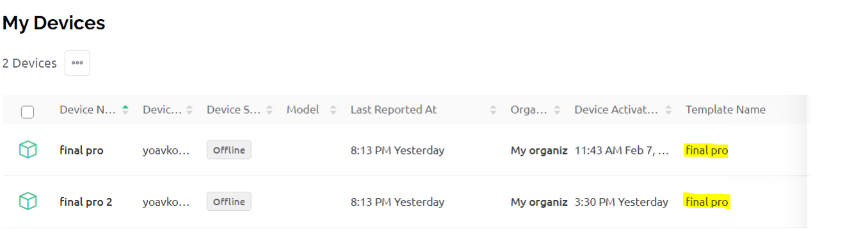
Task: Click the cube icon of final pro
Action: coord(28,150)
